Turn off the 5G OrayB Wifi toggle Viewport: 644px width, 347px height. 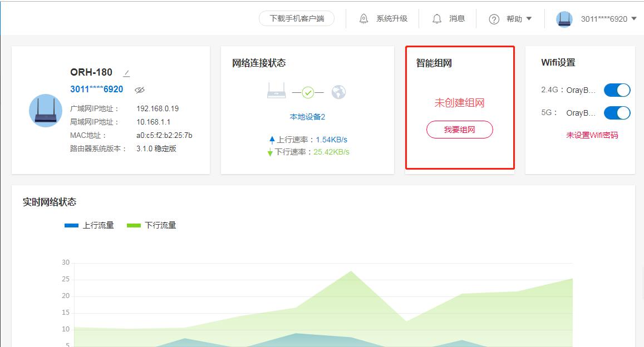click(617, 112)
